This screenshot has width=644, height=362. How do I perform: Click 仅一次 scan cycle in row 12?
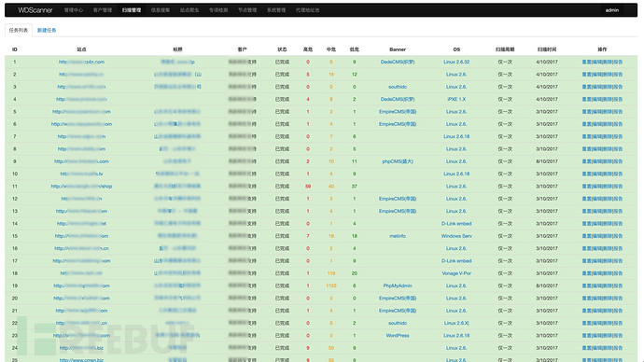tap(505, 199)
